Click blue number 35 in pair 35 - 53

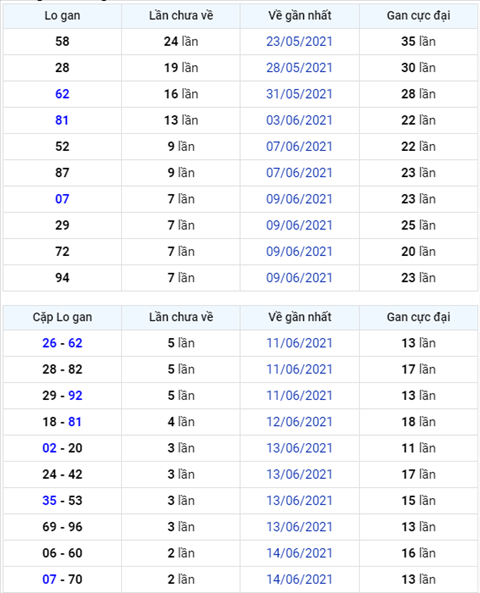(50, 501)
